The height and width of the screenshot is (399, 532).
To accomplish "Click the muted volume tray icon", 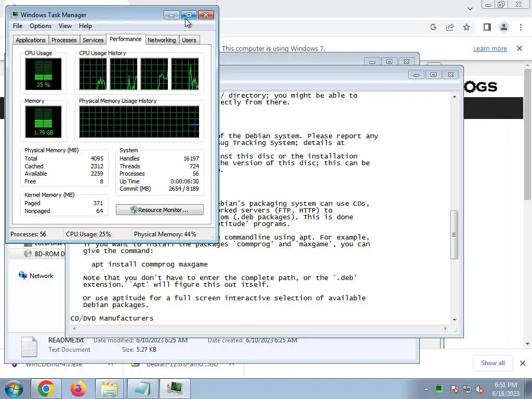I will pyautogui.click(x=480, y=389).
